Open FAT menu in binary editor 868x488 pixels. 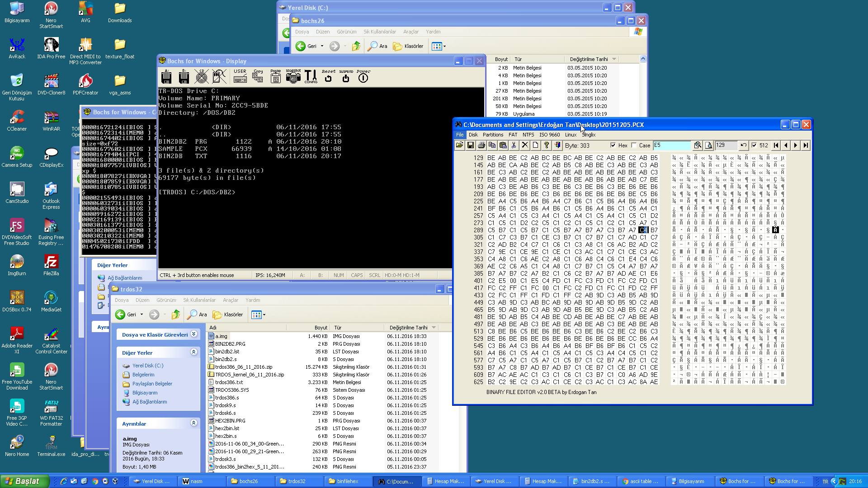pyautogui.click(x=513, y=135)
